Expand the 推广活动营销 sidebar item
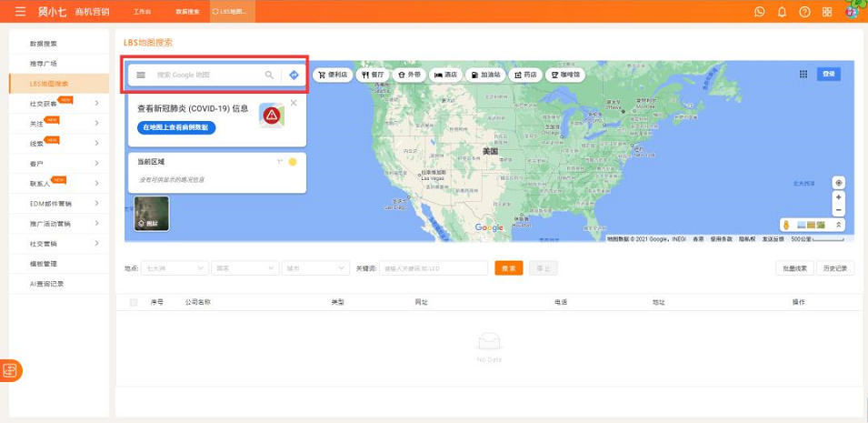 point(59,224)
